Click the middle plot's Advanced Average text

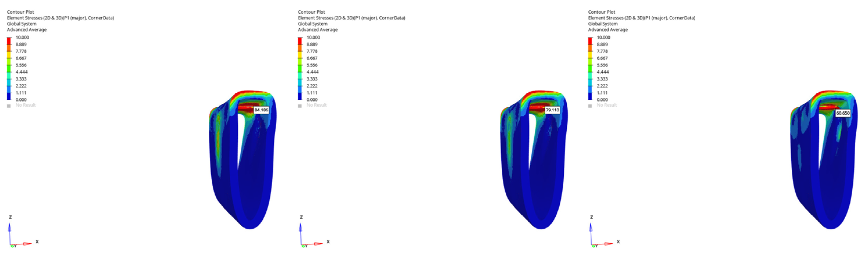317,30
